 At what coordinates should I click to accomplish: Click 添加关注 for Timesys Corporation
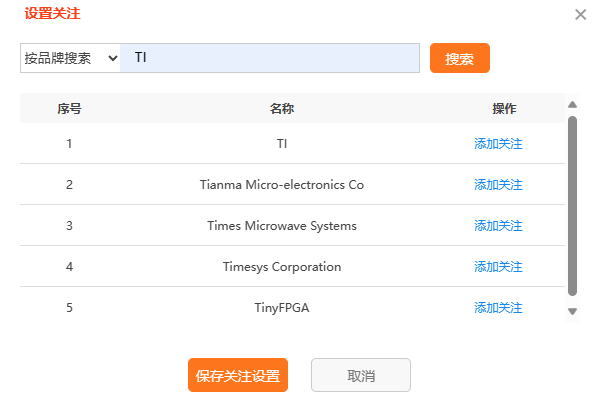click(x=498, y=266)
